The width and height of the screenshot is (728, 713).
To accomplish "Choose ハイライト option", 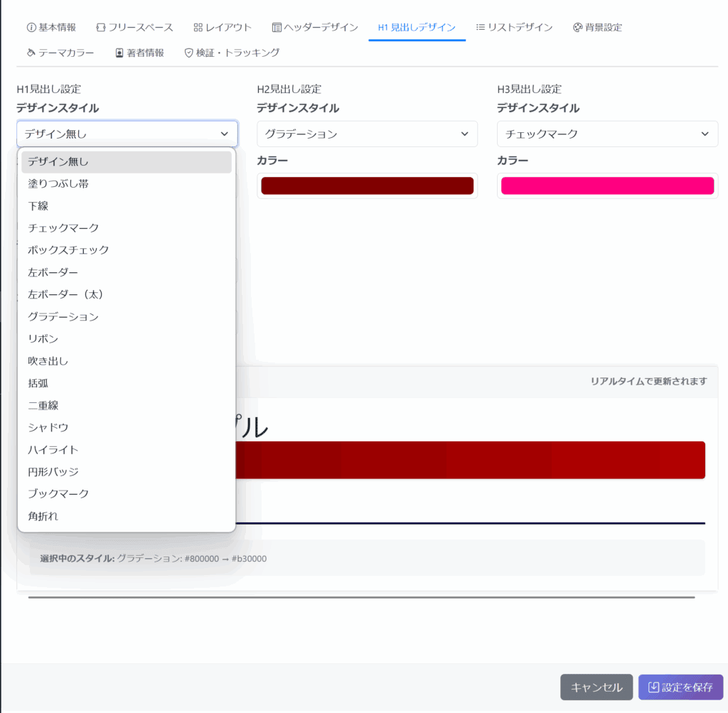I will tap(127, 450).
